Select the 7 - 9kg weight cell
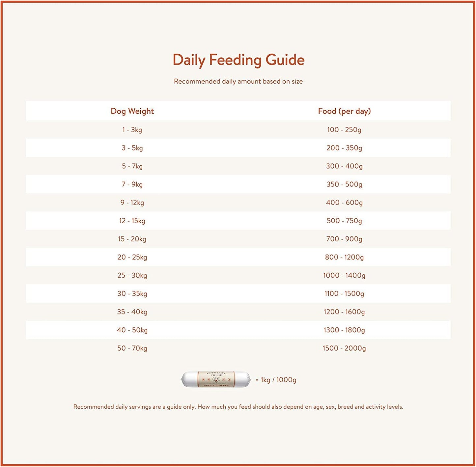Image resolution: width=476 pixels, height=467 pixels. click(x=132, y=184)
